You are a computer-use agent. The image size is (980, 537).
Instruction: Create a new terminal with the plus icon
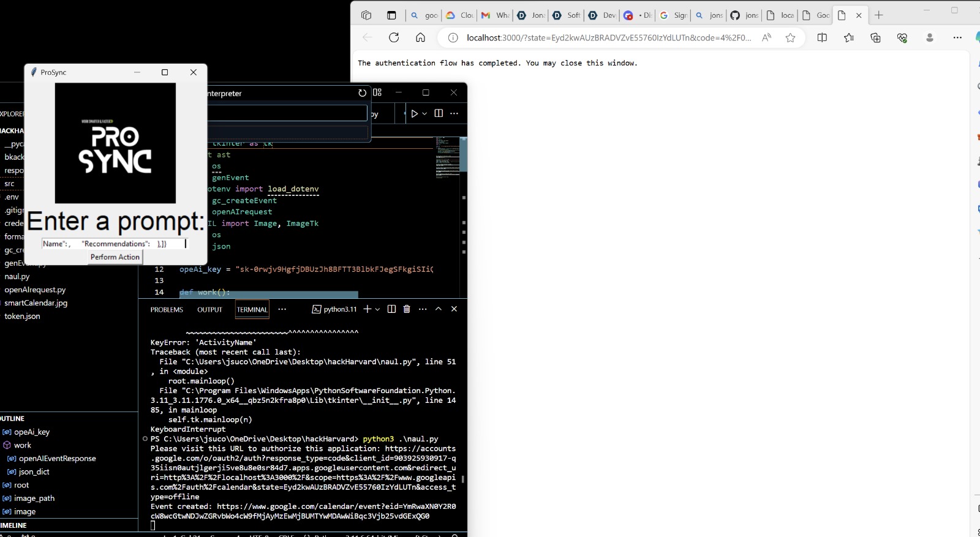click(367, 309)
